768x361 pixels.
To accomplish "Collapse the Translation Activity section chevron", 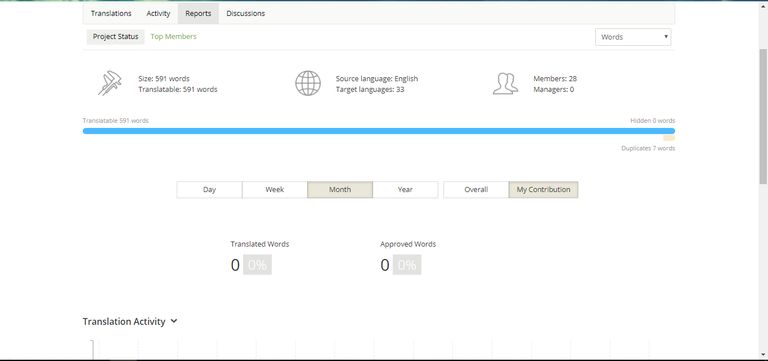I will (174, 321).
